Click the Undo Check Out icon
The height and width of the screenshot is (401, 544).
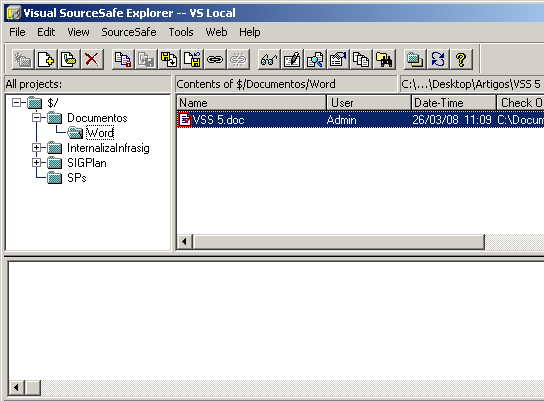pos(192,59)
